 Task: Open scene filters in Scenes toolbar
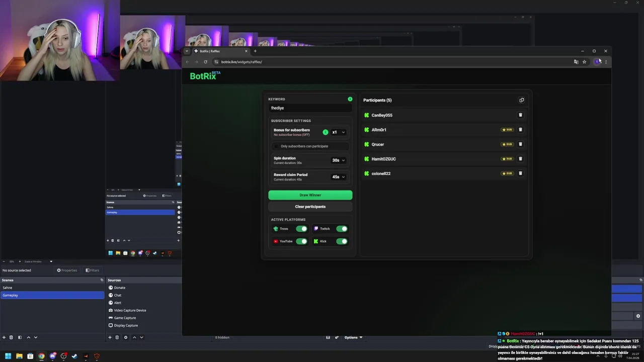20,337
